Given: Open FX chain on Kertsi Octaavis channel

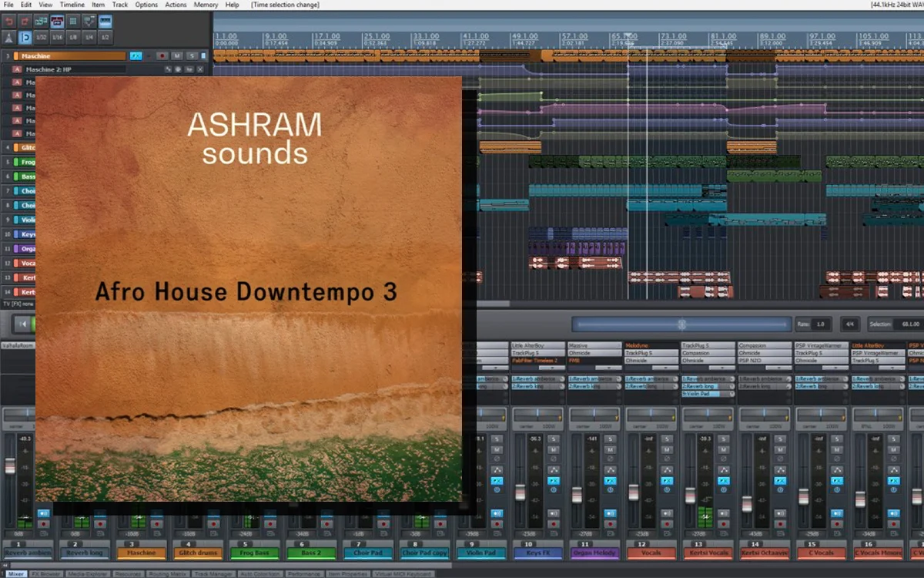Looking at the screenshot, I should 780,481.
